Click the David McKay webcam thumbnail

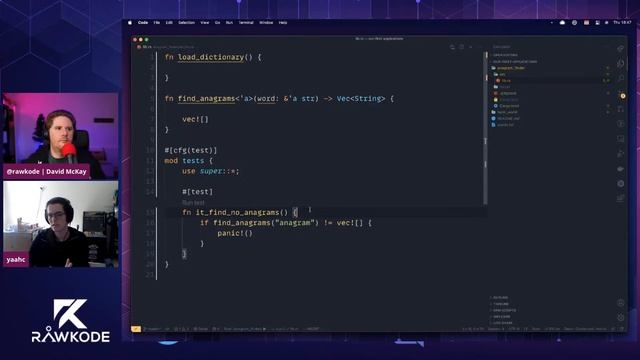pyautogui.click(x=60, y=136)
